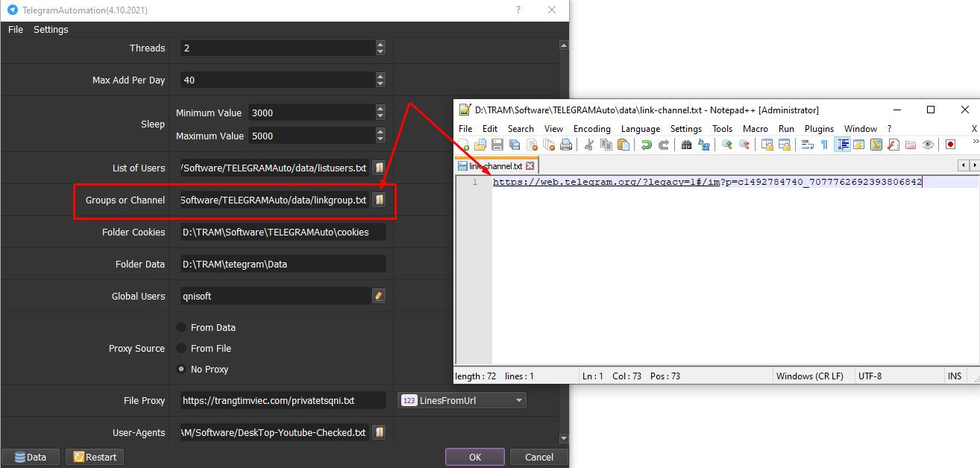Select the No Proxy option
980x468 pixels.
pyautogui.click(x=181, y=369)
